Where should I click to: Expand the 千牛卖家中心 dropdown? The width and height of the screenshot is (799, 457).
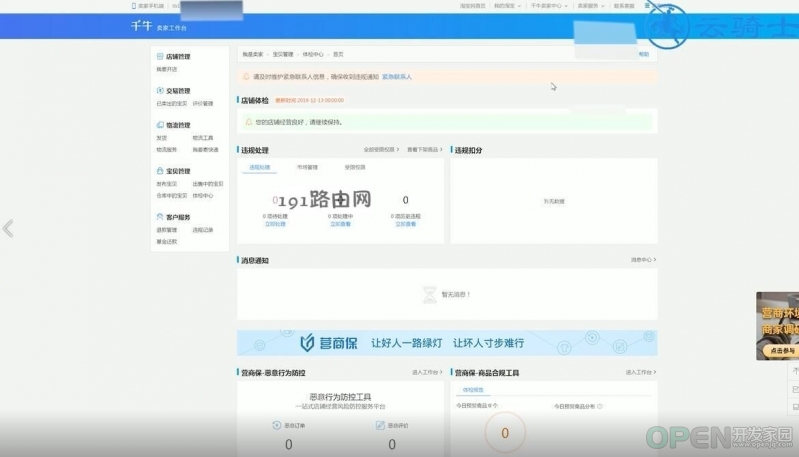[x=549, y=6]
